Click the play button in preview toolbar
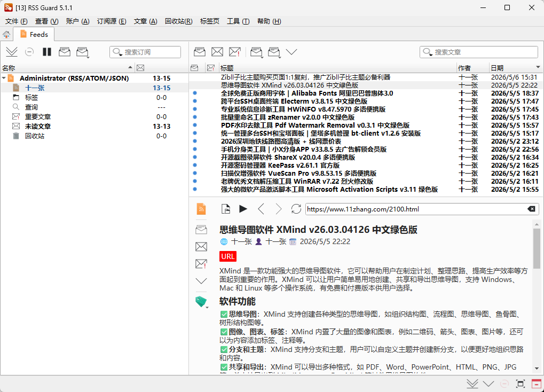The image size is (544, 392). tap(243, 209)
